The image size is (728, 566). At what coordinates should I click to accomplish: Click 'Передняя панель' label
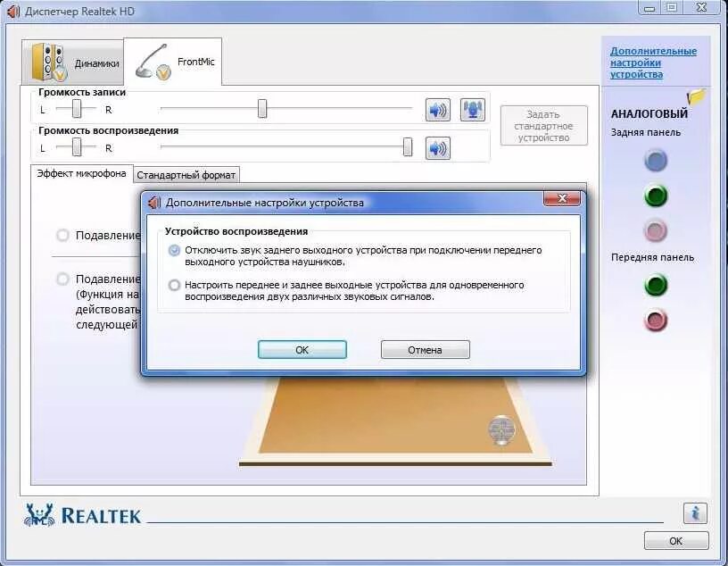pos(652,257)
